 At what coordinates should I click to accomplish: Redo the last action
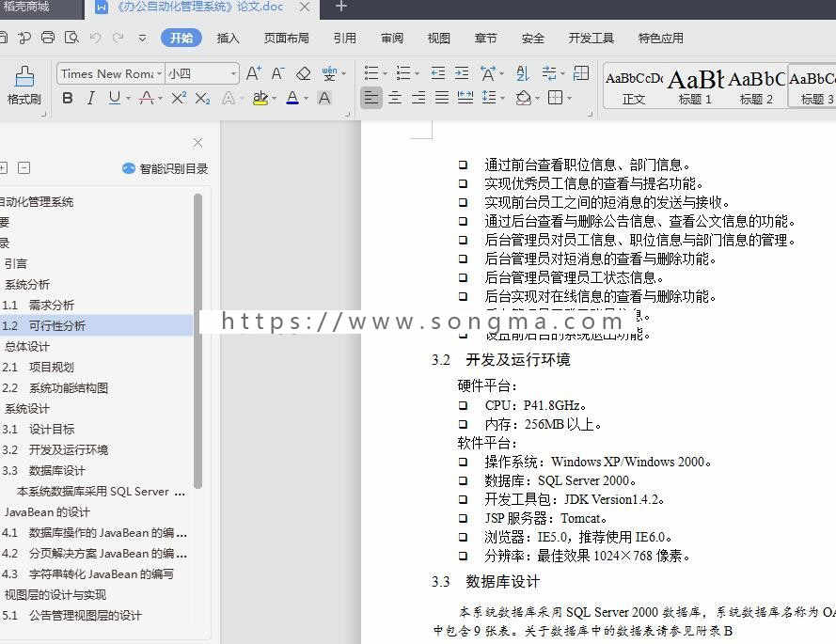coord(118,38)
